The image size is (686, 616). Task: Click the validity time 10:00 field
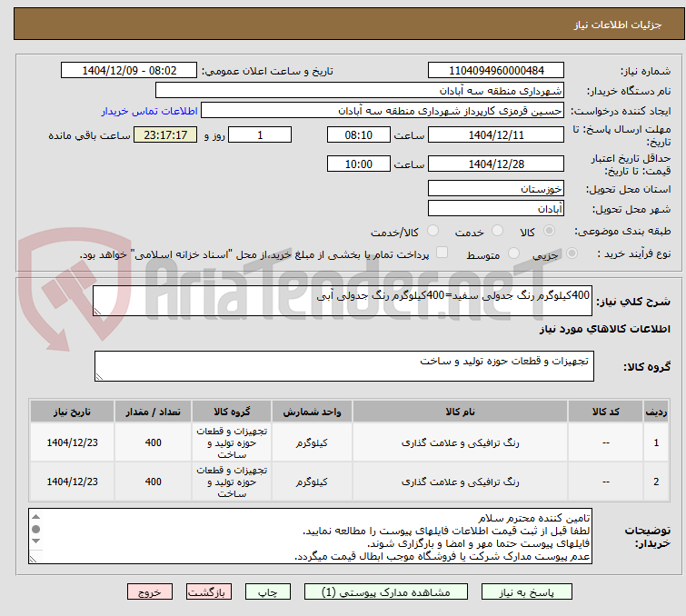coord(359,164)
